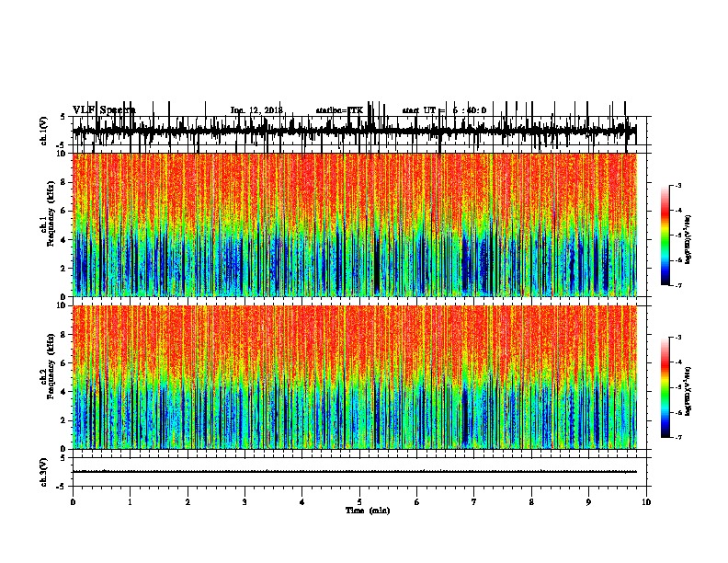Click the ch.1 frequency axis "4" tick label
This screenshot has height=563, width=728.
click(64, 240)
